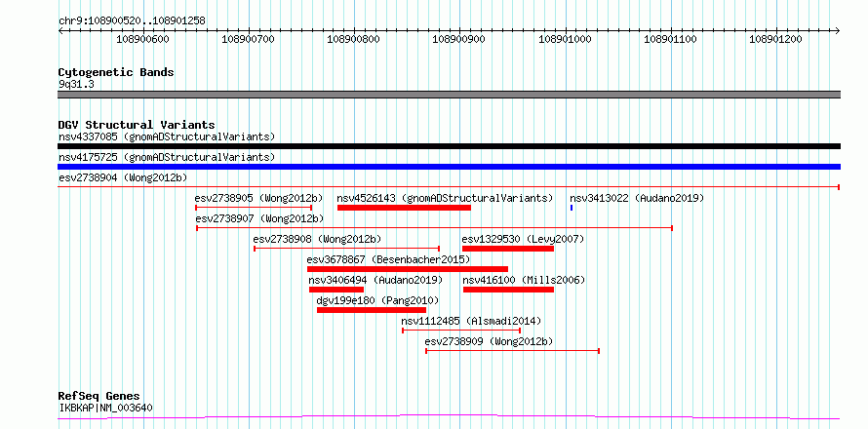Click ruler position 108900600
The width and height of the screenshot is (868, 429).
tap(142, 39)
